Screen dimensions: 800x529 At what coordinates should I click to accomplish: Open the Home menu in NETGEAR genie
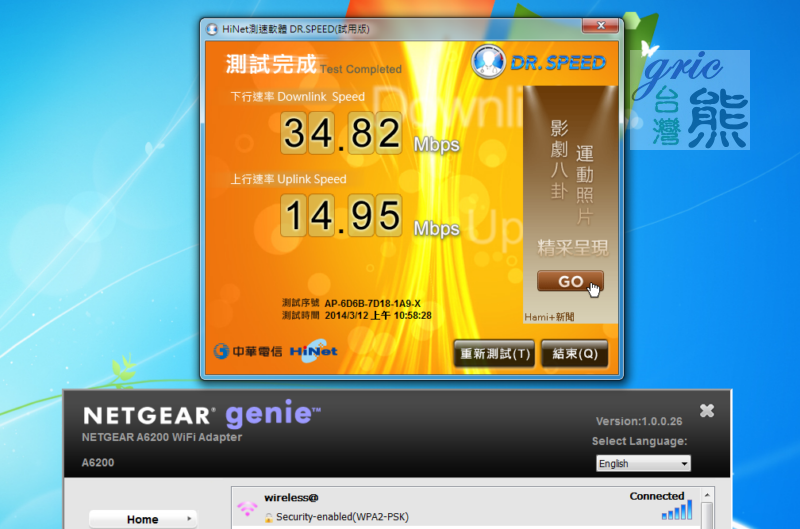point(142,519)
